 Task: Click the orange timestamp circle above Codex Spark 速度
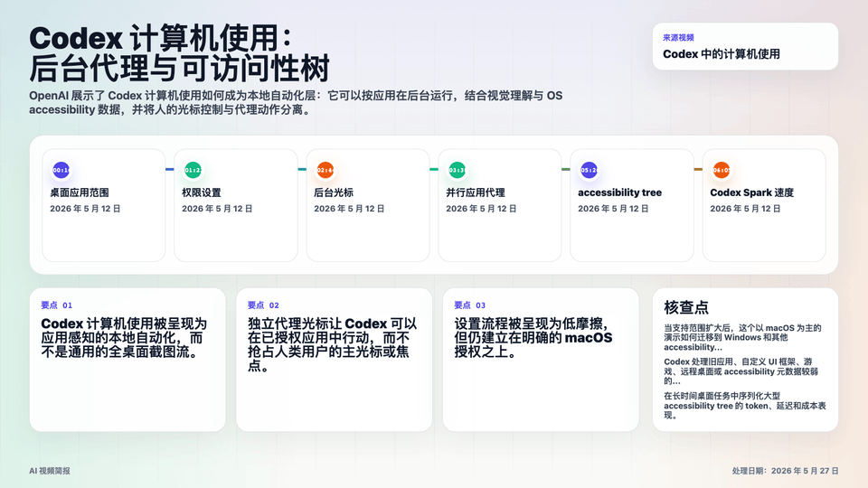click(x=722, y=170)
